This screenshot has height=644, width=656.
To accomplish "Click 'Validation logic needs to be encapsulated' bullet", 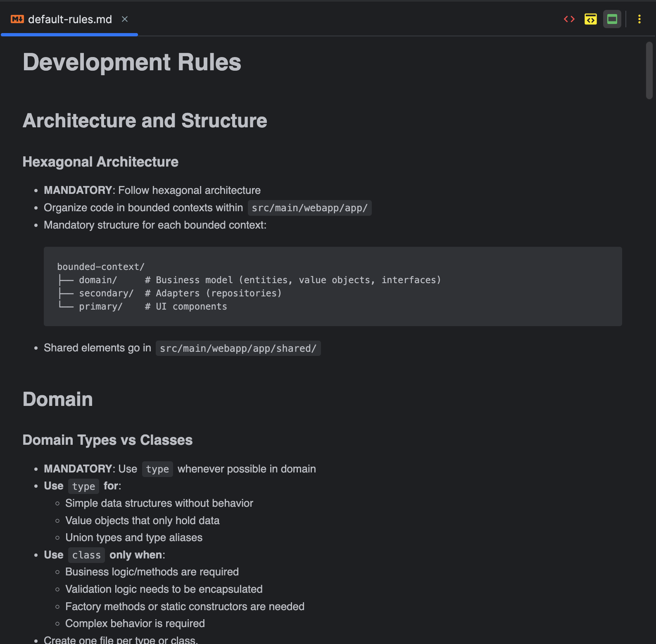I will click(x=164, y=589).
